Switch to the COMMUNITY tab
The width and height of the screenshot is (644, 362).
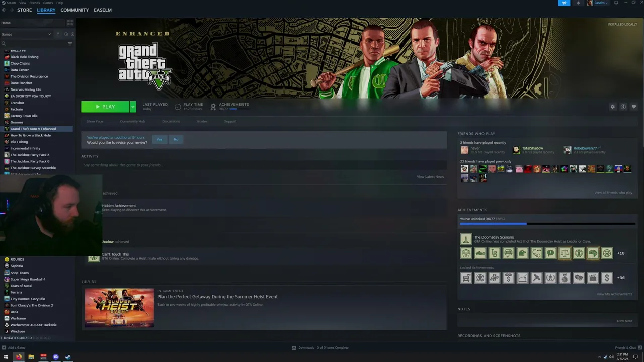[74, 10]
